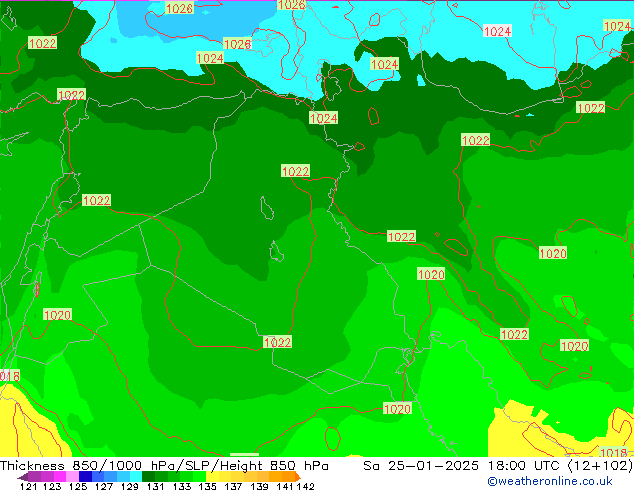Click the bright yellow legend swatch at 135

tap(212, 477)
